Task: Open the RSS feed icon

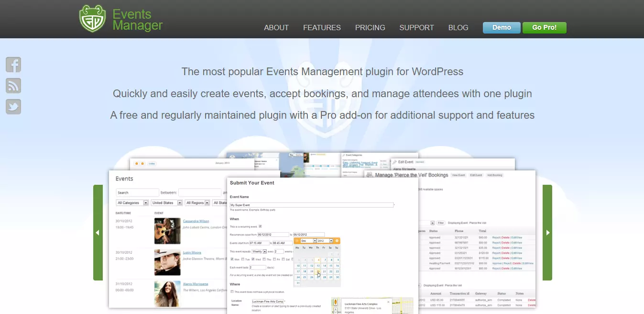Action: 13,86
